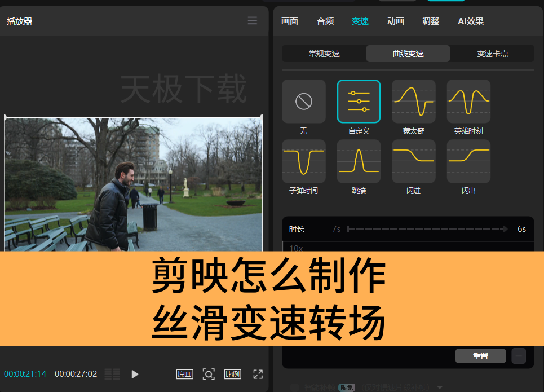This screenshot has height=392, width=544.
Task: Click the total duration 00:00:27:02
Action: [76, 374]
